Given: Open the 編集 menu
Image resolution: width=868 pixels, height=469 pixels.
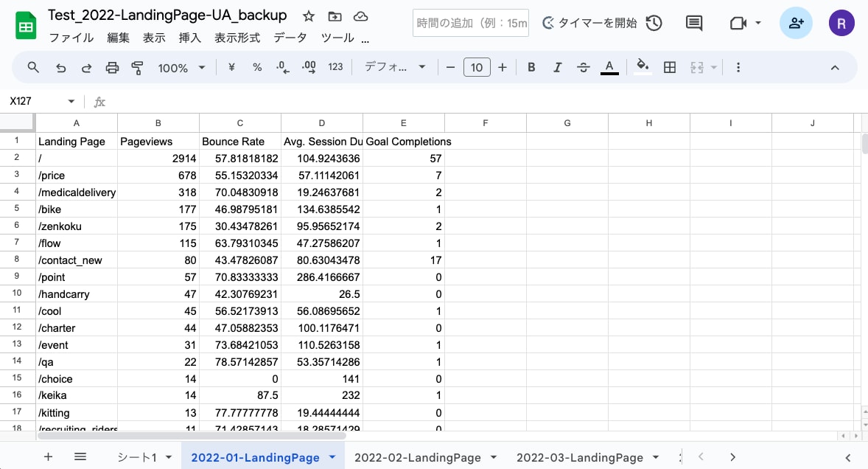Looking at the screenshot, I should (x=118, y=38).
